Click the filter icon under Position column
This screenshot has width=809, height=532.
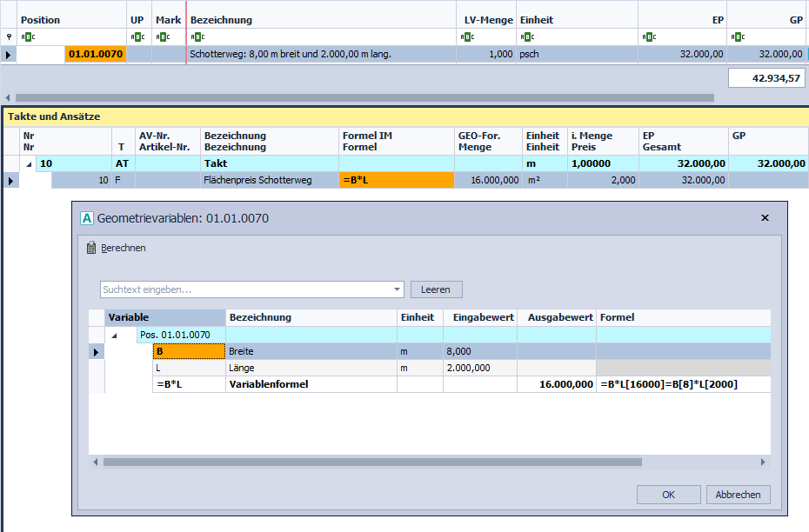(x=28, y=37)
